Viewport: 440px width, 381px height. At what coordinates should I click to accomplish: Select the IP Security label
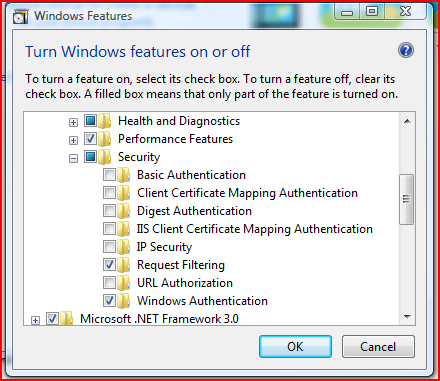(164, 247)
